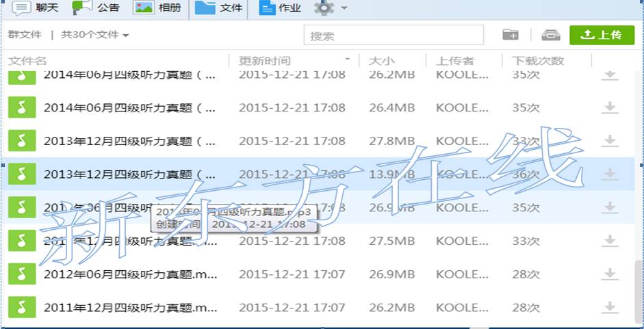The height and width of the screenshot is (329, 644).
Task: Click 33次 count in the 27.5MB row
Action: coord(526,241)
